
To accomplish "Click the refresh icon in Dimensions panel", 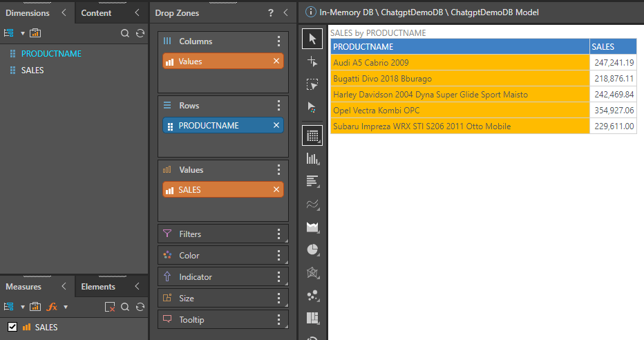I will 140,33.
